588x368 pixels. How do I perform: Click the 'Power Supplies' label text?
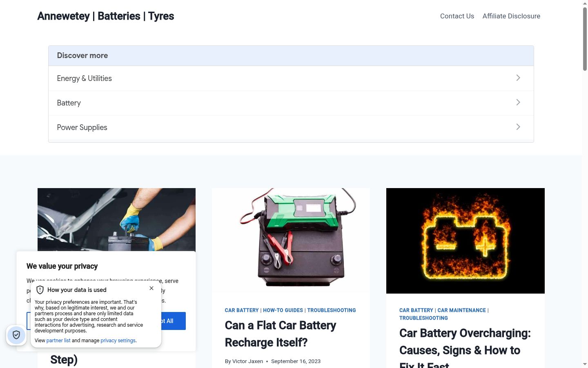(x=82, y=128)
